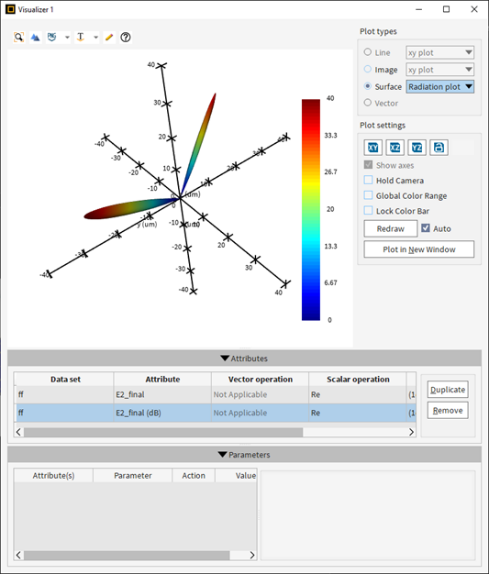Set the XZ view orientation

395,148
